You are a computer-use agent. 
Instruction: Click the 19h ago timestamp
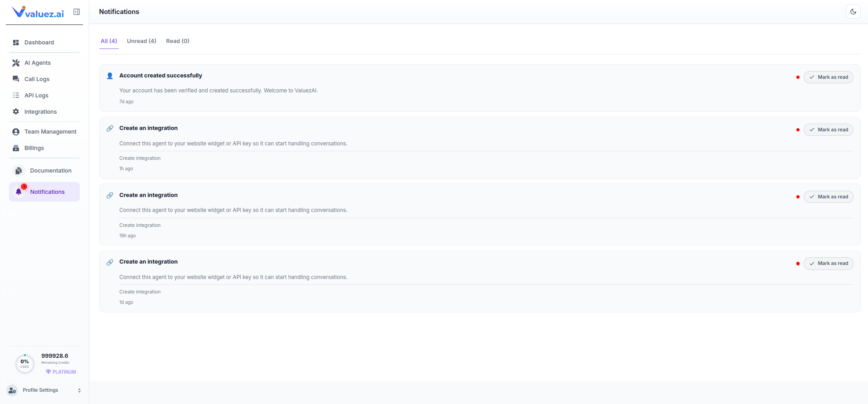click(127, 236)
